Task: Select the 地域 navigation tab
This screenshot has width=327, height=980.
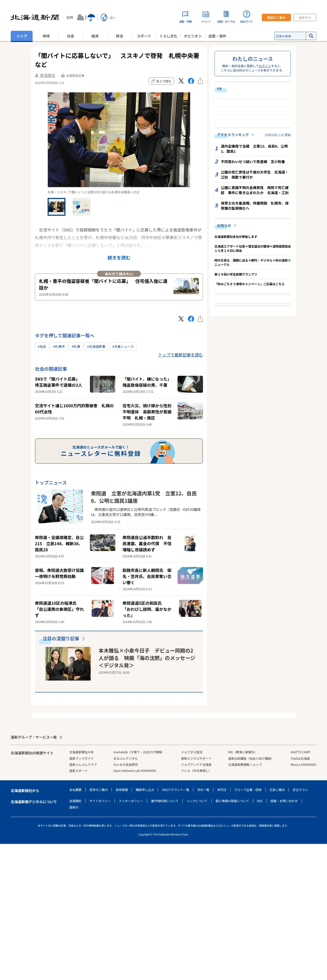Action: click(46, 36)
